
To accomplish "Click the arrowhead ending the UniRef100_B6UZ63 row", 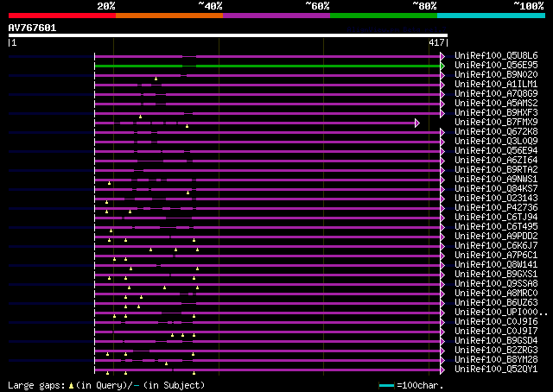I will pos(442,304).
